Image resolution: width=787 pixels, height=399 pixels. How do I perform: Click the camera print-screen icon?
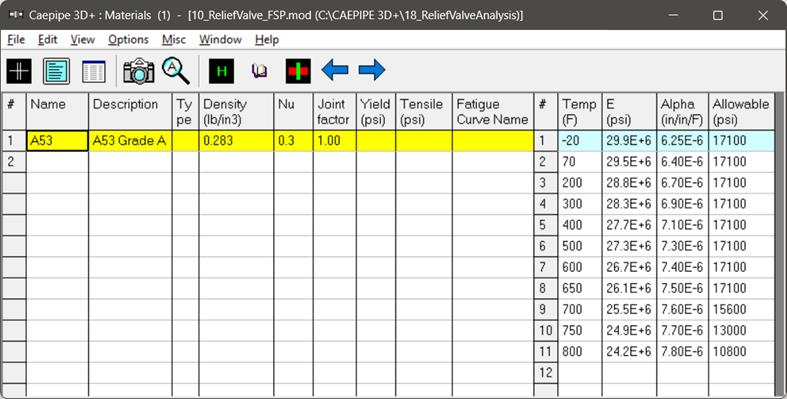(x=139, y=71)
